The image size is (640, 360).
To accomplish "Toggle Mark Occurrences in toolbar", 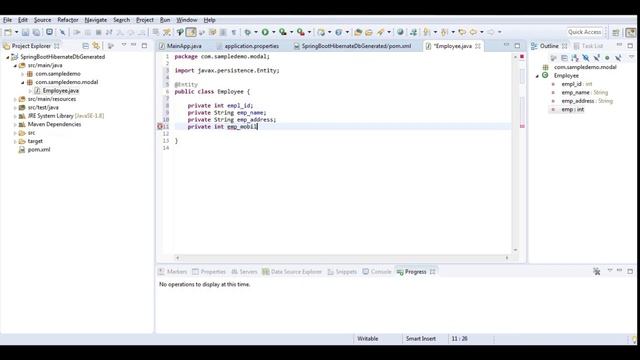I will (x=191, y=32).
